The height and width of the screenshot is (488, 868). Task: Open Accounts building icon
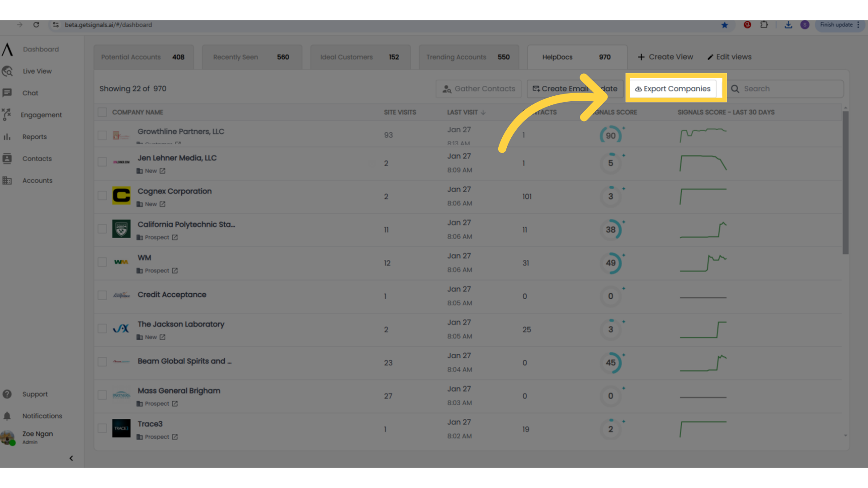point(7,180)
